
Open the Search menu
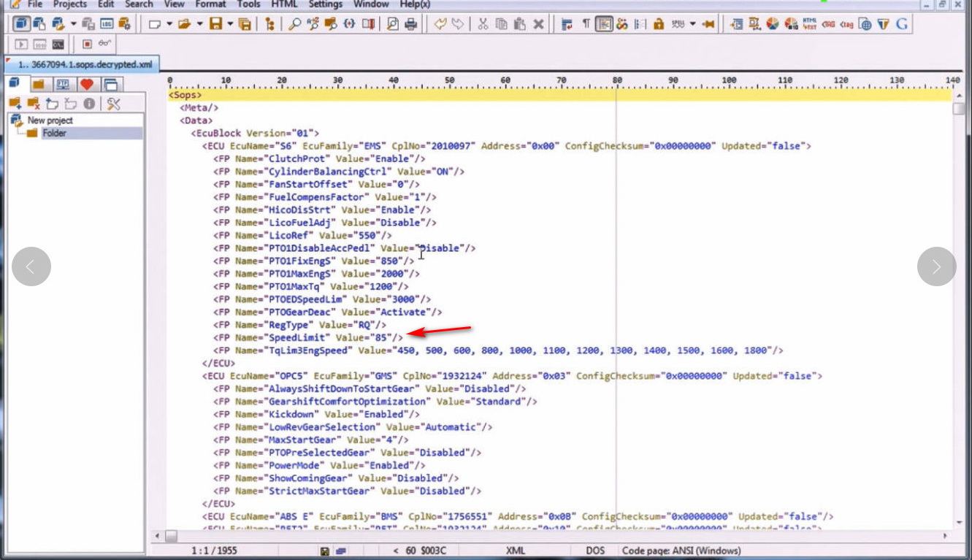click(139, 4)
